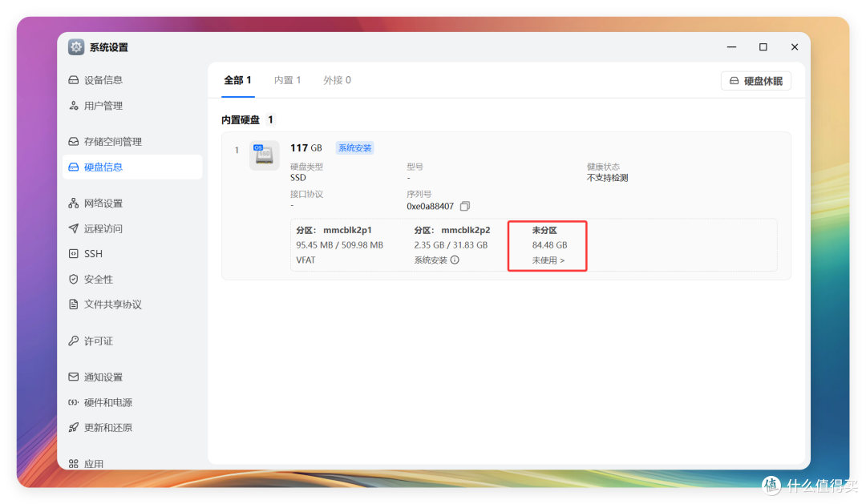
Task: Click the partition name mmcblk2p1
Action: (x=347, y=230)
